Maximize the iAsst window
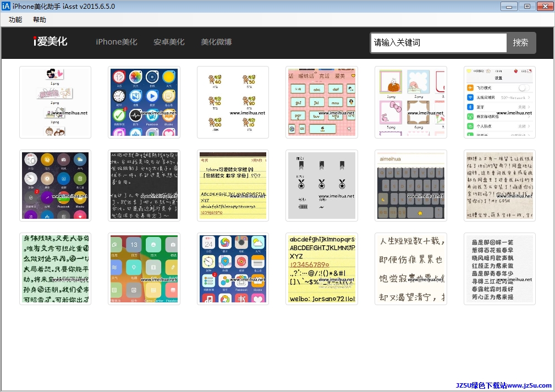The image size is (555, 392). tap(527, 7)
